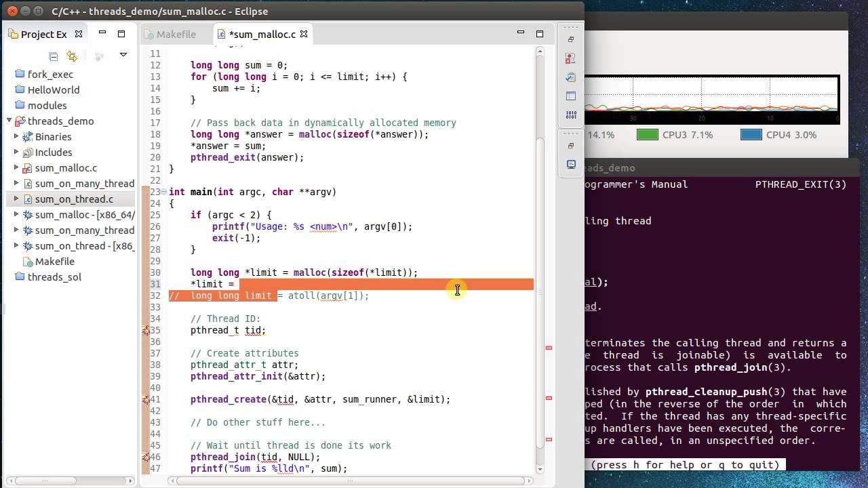Select sum_on_thread.c in the tree
868x488 pixels.
74,199
